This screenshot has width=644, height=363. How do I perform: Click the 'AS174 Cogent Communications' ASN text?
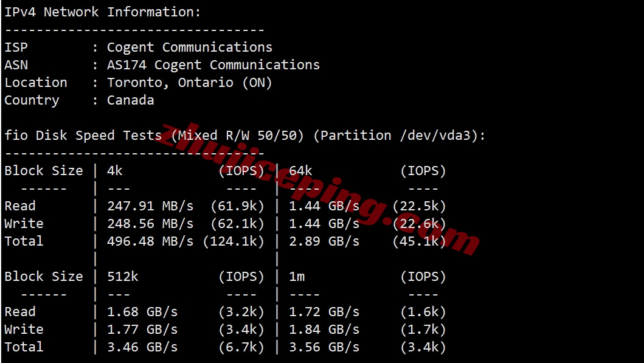[213, 65]
